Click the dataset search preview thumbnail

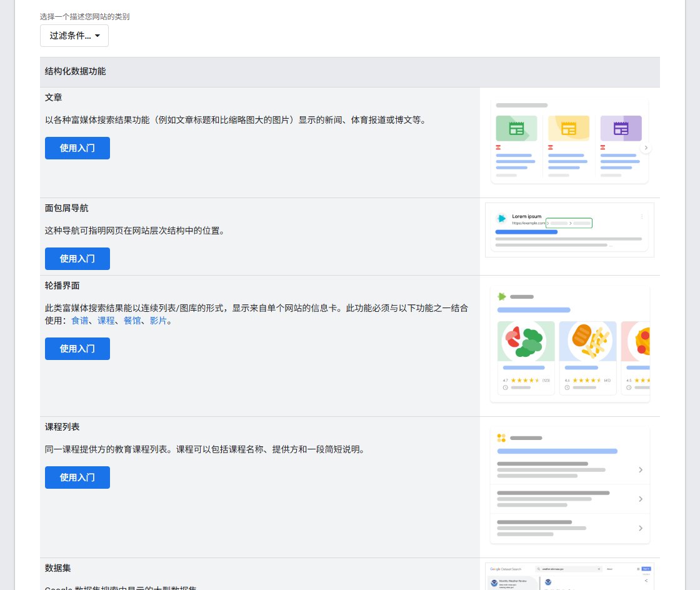[x=569, y=577]
